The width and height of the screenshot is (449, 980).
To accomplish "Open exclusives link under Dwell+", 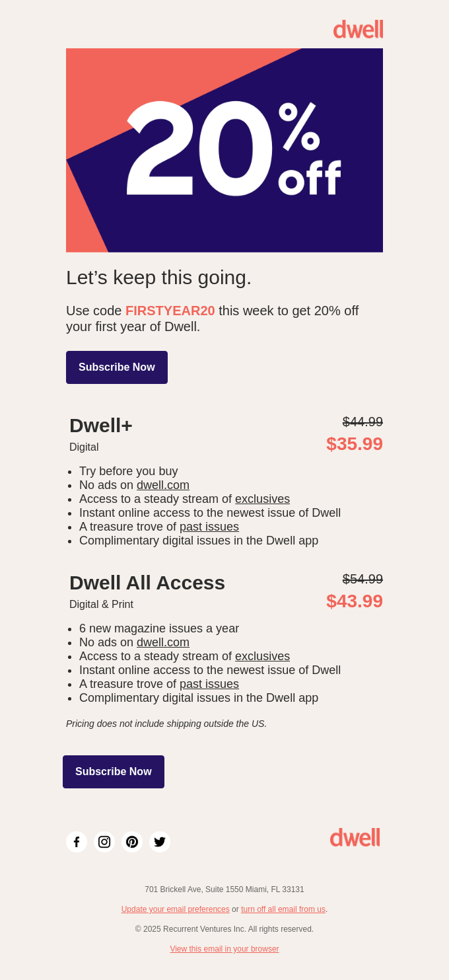I will [x=262, y=499].
